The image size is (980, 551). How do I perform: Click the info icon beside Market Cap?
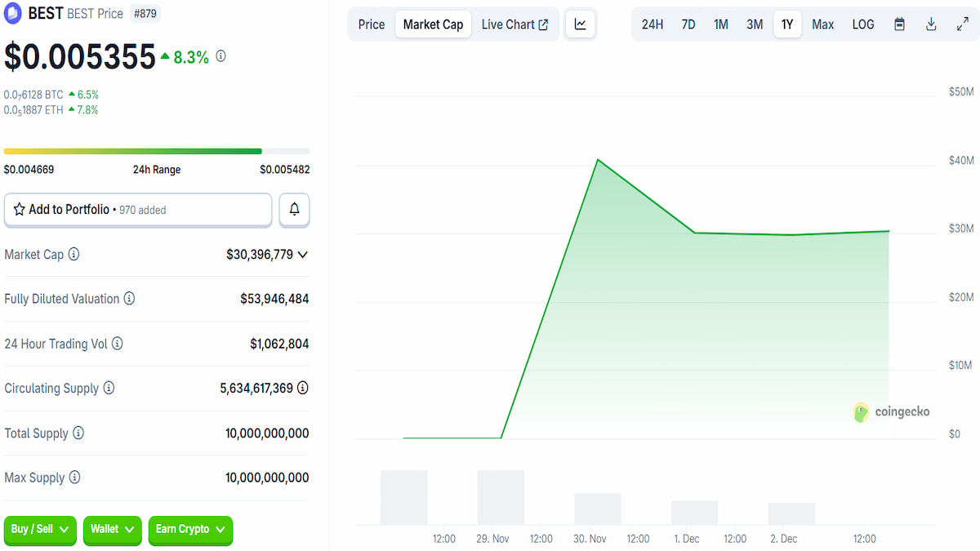pyautogui.click(x=74, y=254)
